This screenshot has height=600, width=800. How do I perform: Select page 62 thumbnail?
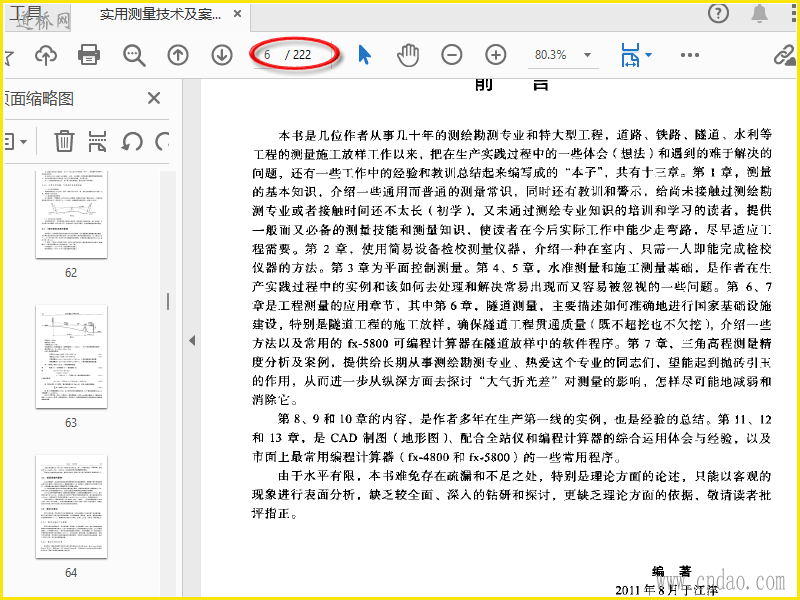click(x=71, y=214)
